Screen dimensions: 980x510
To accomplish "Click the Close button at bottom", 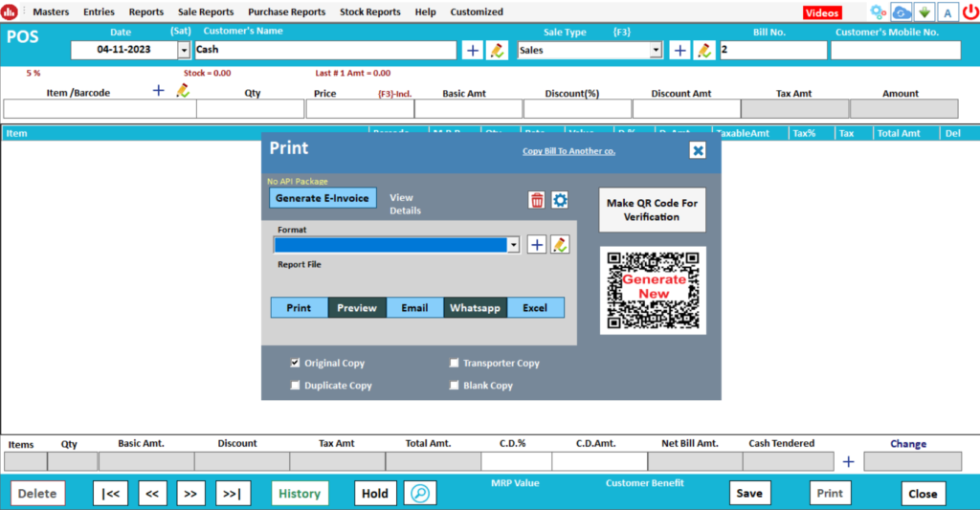I will pyautogui.click(x=924, y=493).
